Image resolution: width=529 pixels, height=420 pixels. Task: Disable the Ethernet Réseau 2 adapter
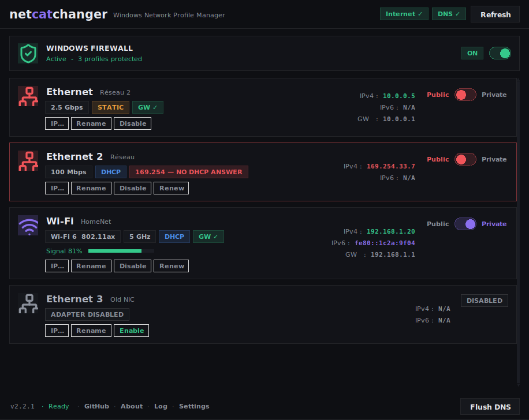pos(133,123)
